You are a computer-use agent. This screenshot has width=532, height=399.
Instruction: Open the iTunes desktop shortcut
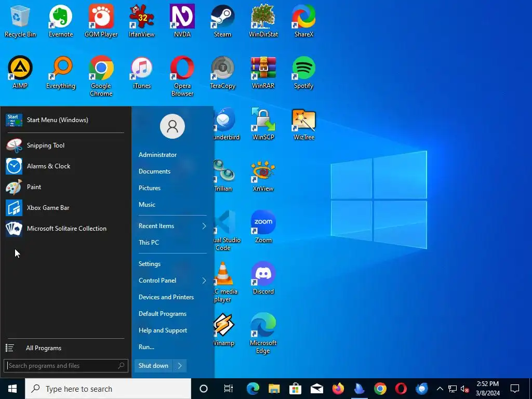click(x=141, y=72)
